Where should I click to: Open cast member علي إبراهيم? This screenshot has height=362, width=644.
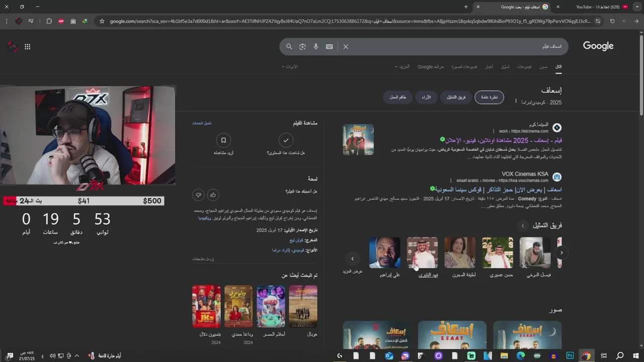pyautogui.click(x=385, y=257)
